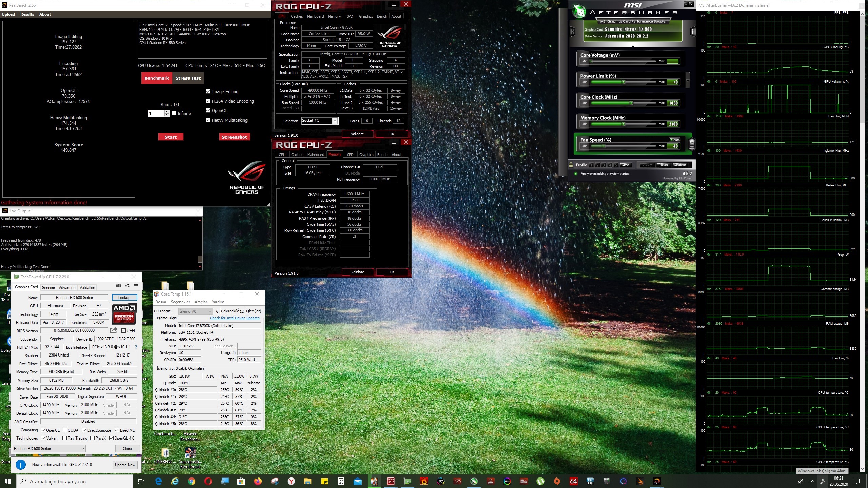This screenshot has height=488, width=868.
Task: Open Calculator from the taskbar
Action: click(341, 481)
